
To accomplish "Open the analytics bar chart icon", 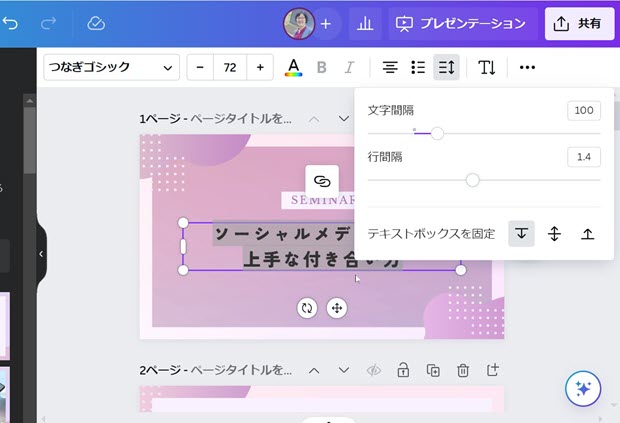I will [364, 23].
